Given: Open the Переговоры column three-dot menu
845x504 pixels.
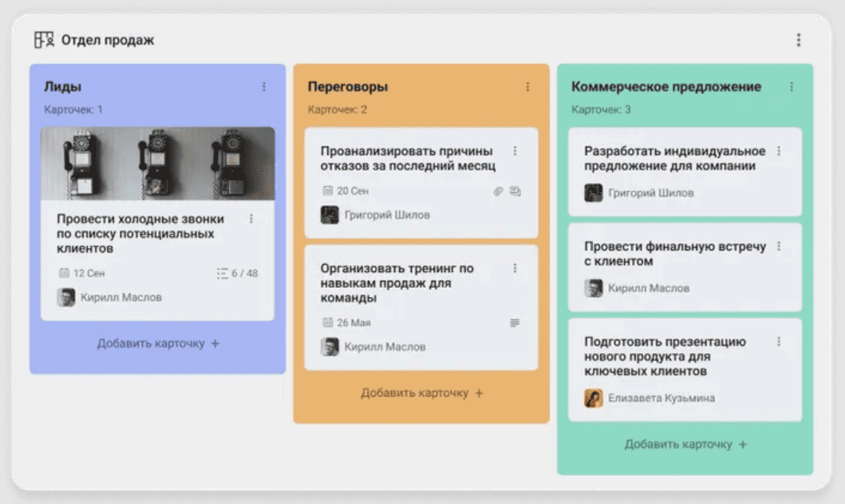Looking at the screenshot, I should point(527,87).
